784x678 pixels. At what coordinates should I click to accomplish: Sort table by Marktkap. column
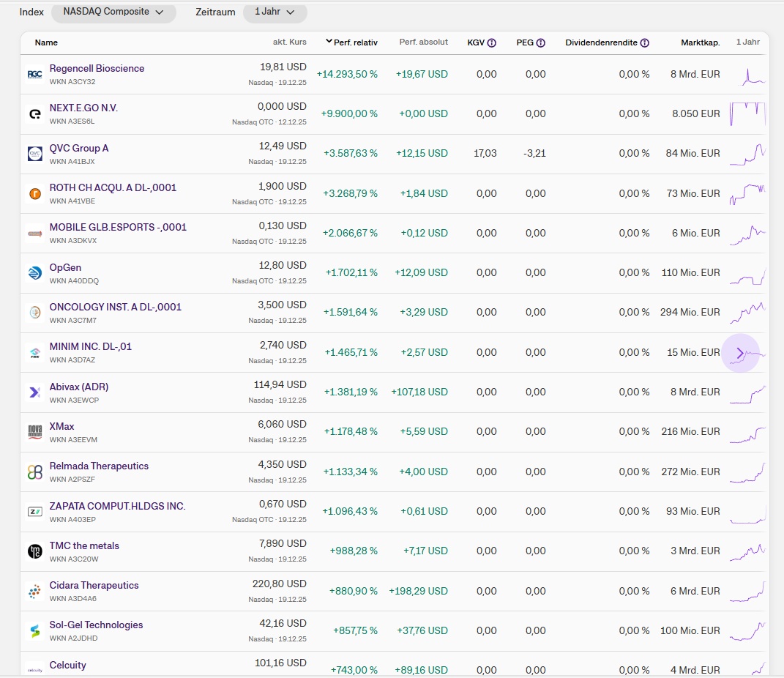tap(700, 42)
